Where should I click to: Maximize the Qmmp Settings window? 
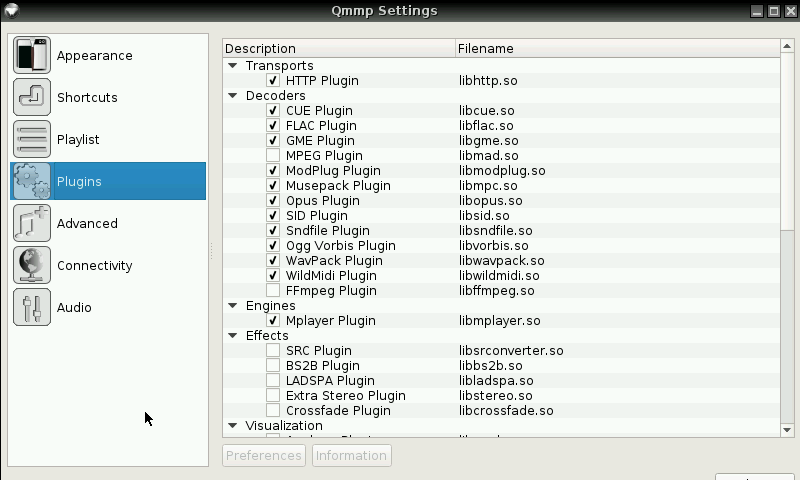(x=774, y=11)
